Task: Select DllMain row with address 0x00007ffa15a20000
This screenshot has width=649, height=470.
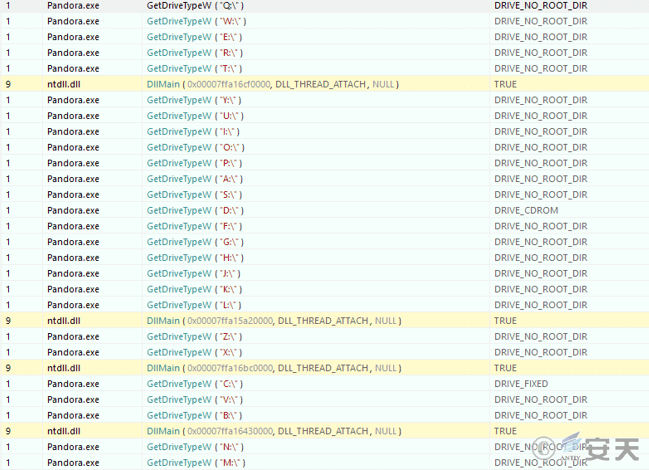Action: (x=273, y=321)
